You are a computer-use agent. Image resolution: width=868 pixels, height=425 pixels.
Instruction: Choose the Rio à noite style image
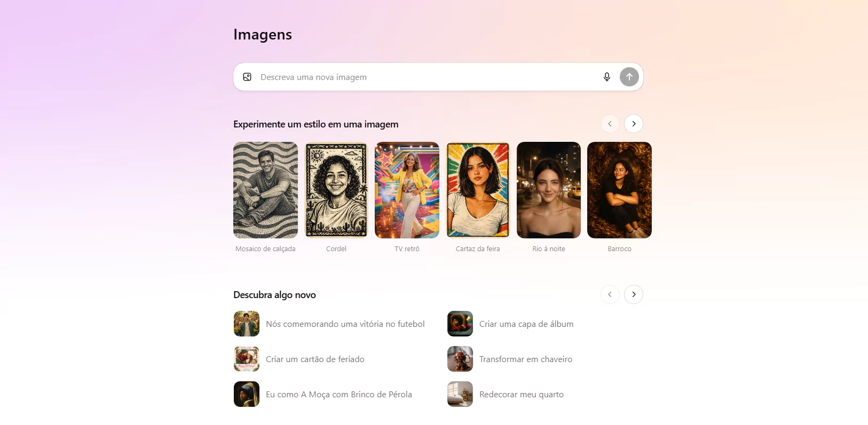[x=549, y=190]
